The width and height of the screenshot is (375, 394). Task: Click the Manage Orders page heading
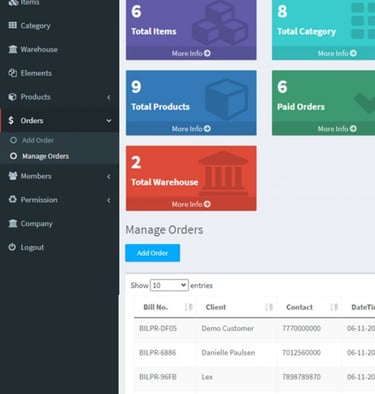[164, 230]
